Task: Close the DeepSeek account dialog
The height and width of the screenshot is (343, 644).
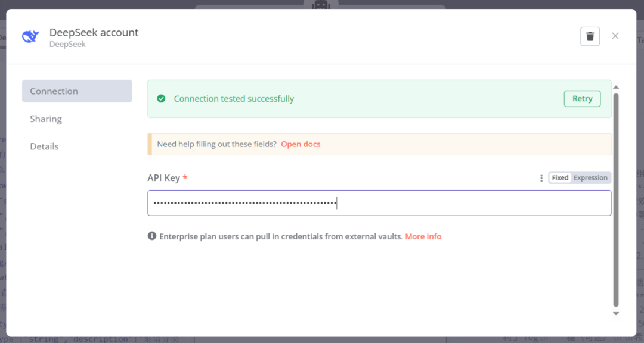Action: point(615,36)
